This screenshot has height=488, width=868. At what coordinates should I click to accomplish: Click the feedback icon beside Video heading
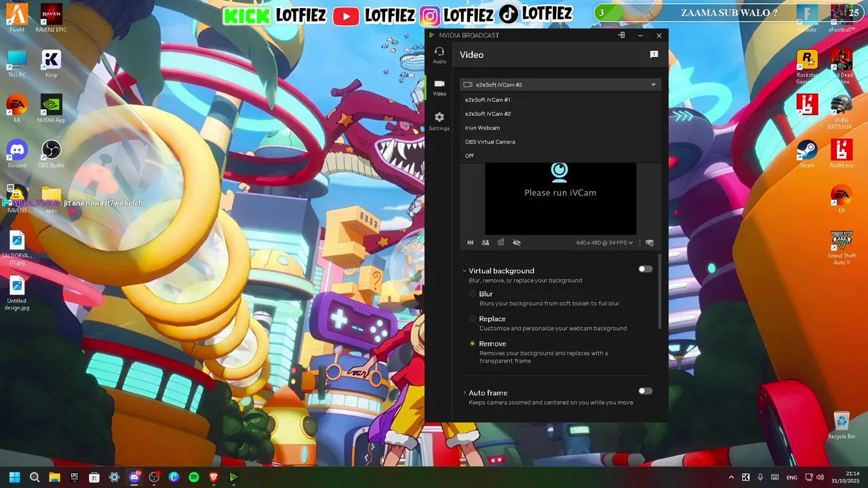654,54
